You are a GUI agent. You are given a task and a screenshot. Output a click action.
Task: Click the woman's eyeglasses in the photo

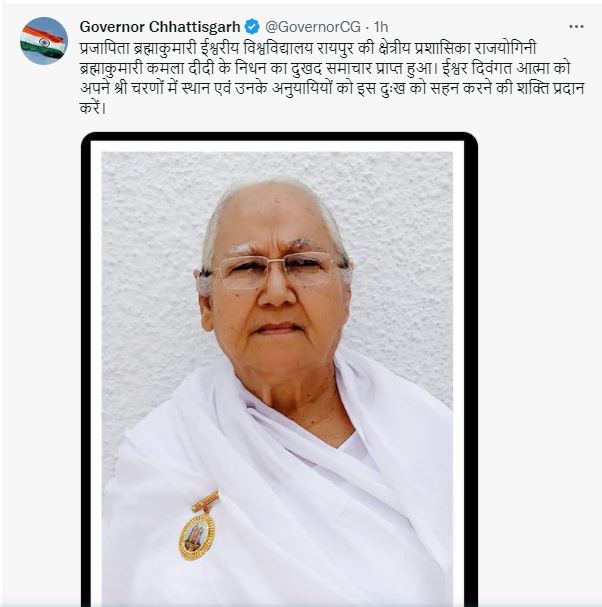tap(276, 270)
